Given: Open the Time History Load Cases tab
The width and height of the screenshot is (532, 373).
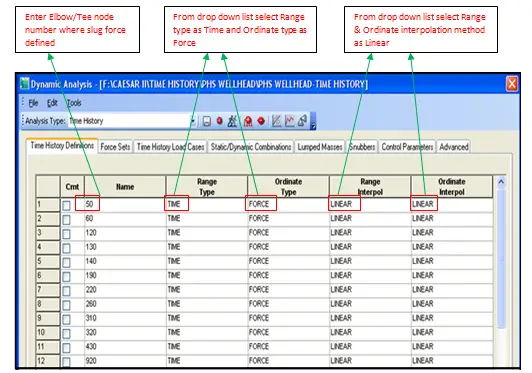Looking at the screenshot, I should [x=170, y=147].
